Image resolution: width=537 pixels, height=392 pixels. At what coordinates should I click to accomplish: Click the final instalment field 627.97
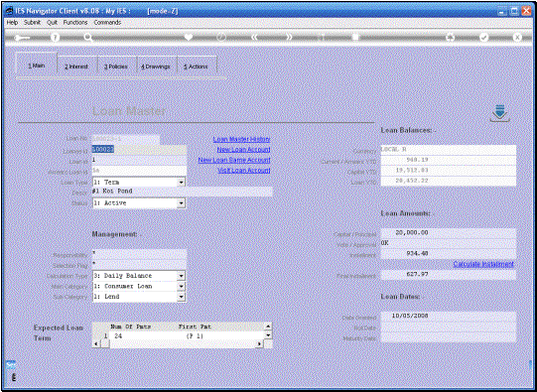(449, 275)
